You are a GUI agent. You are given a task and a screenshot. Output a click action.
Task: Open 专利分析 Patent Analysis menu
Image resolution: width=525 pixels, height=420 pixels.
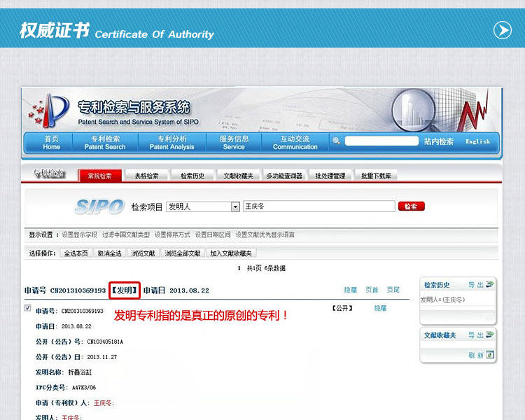pos(171,142)
